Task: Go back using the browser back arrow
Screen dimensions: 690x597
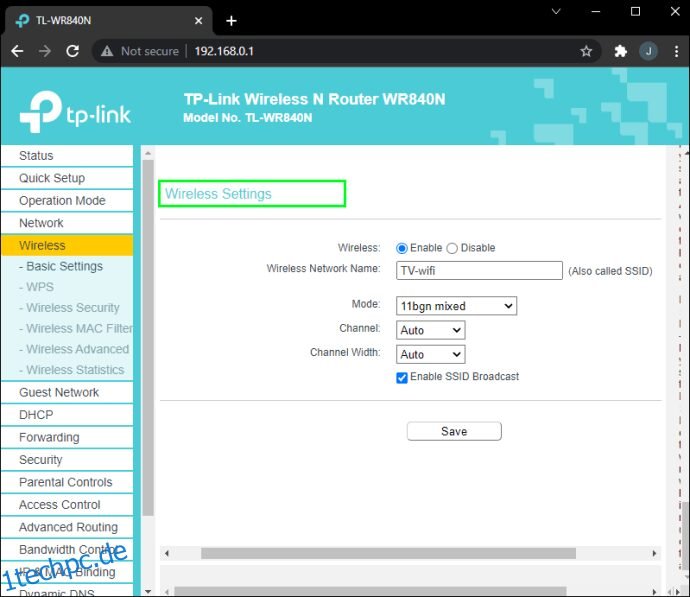Action: click(x=17, y=51)
